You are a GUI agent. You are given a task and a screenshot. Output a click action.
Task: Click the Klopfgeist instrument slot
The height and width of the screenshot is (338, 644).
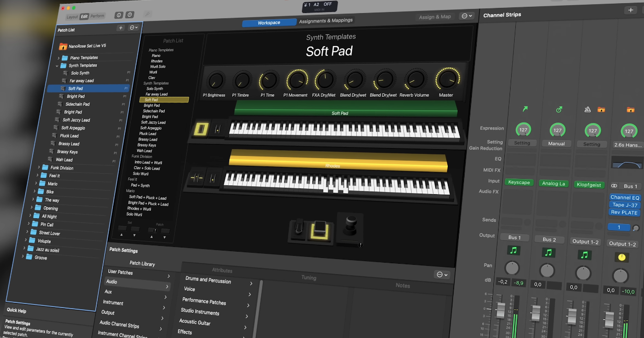tap(589, 185)
